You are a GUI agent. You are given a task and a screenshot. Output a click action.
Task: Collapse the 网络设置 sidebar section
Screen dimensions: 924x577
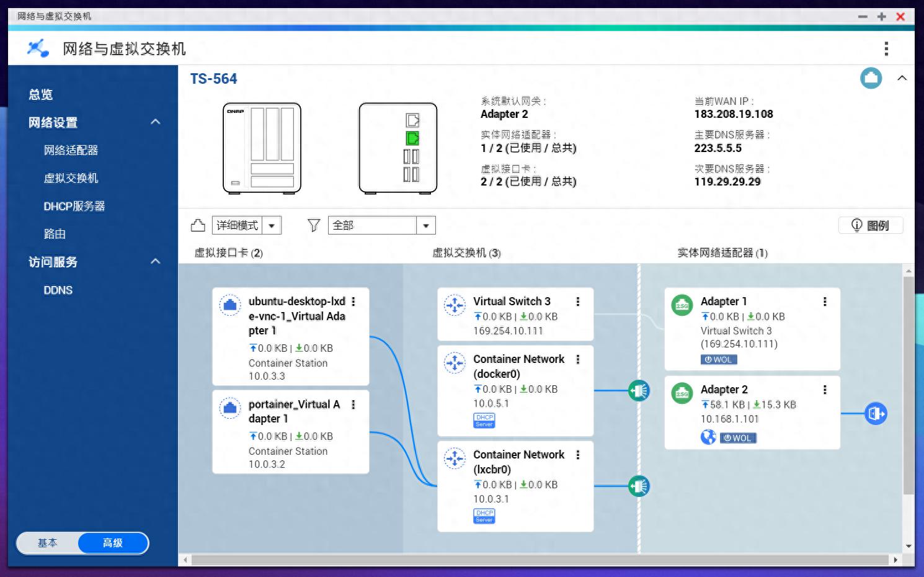tap(155, 122)
